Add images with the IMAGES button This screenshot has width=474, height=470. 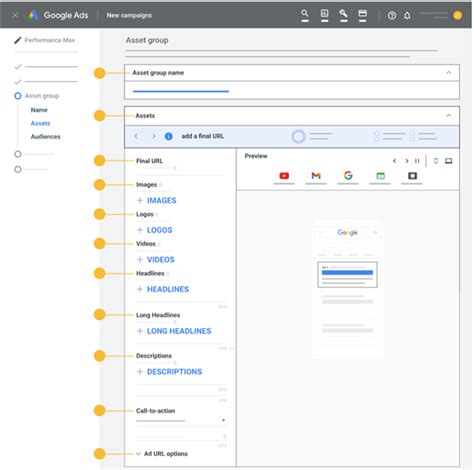click(x=157, y=200)
